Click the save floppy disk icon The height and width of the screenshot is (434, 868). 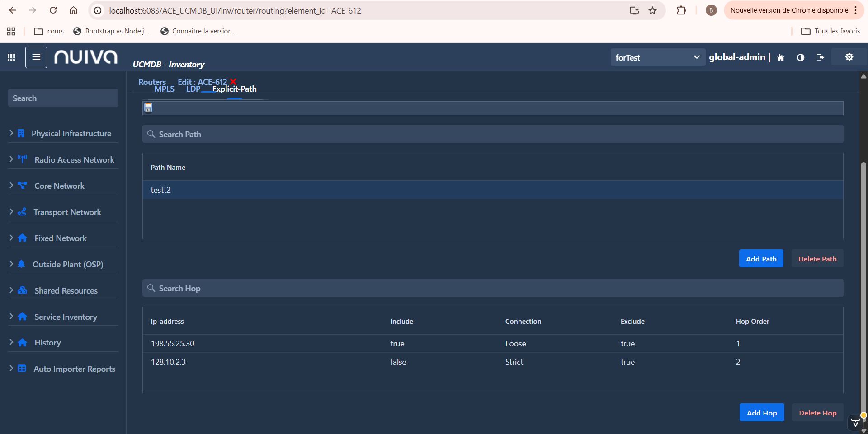pyautogui.click(x=148, y=107)
